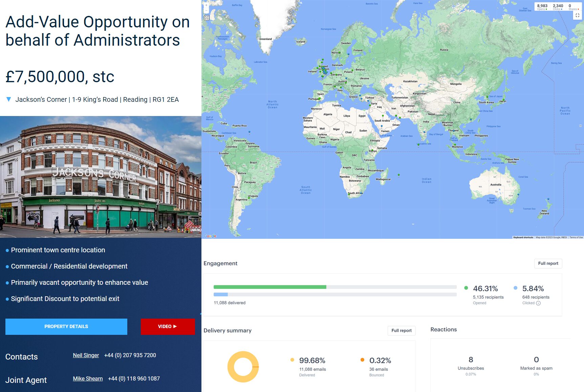Screen dimensions: 584x392
Task: Toggle the Shares filter on the map
Action: click(574, 7)
